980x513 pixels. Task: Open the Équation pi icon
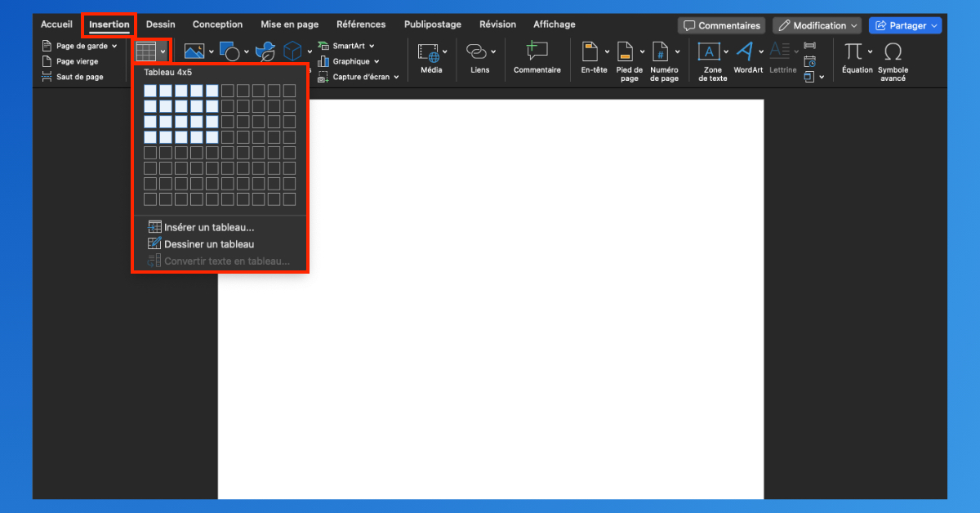857,57
